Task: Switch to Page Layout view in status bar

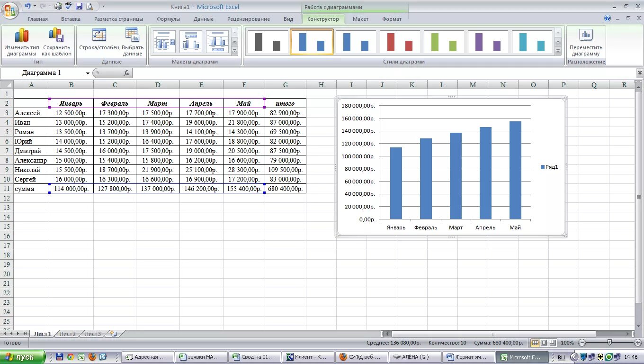Action: pyautogui.click(x=544, y=343)
